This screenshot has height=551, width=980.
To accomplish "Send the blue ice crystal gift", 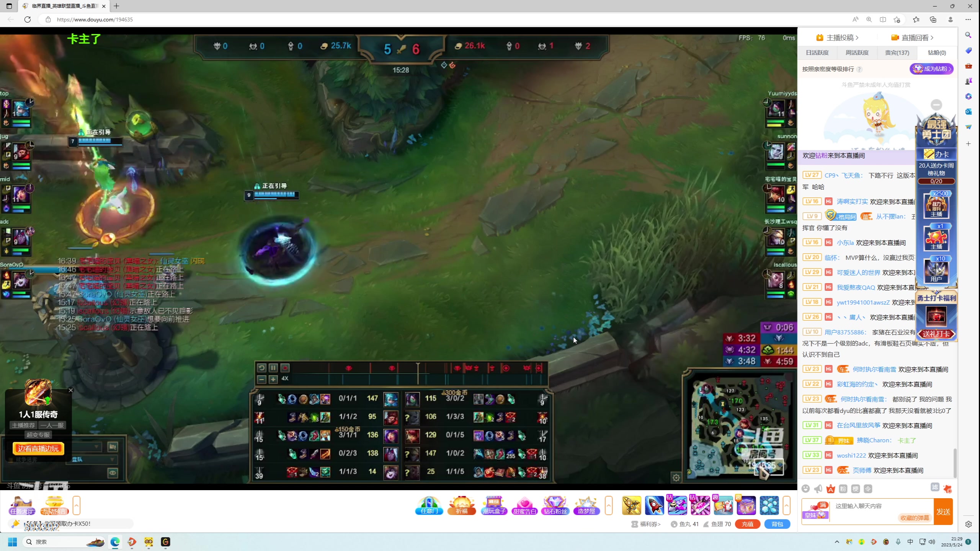I will click(x=769, y=505).
